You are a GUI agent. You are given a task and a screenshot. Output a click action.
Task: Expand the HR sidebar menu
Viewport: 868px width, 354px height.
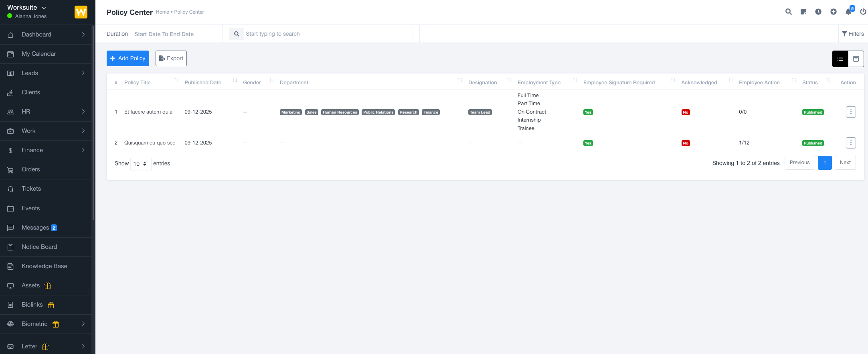coord(46,112)
